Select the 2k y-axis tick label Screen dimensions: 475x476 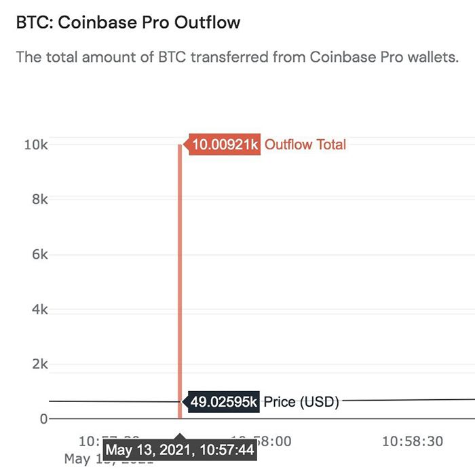(x=38, y=364)
